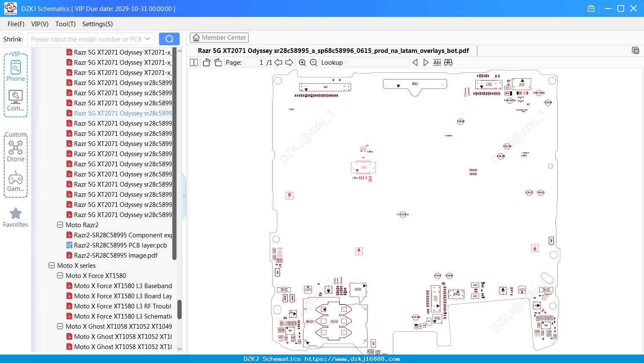Viewport: 644px width, 363px height.
Task: Open Razr2-SR28C58995 PCB layer.pcb
Action: pos(121,245)
